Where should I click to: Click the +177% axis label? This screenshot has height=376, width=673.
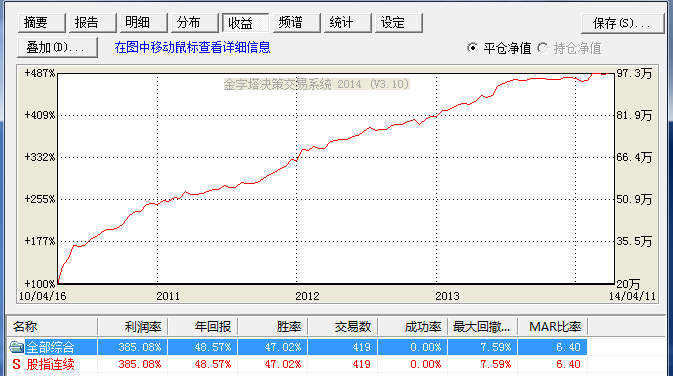(39, 242)
